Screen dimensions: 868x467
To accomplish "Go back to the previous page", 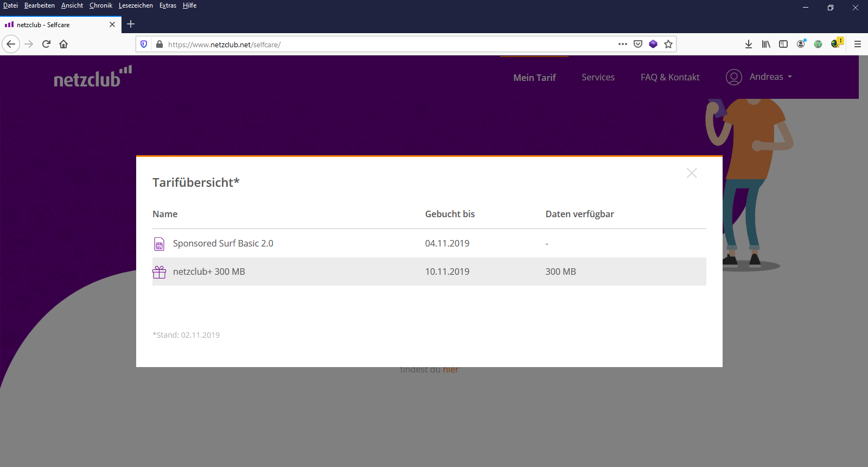I will coord(11,44).
